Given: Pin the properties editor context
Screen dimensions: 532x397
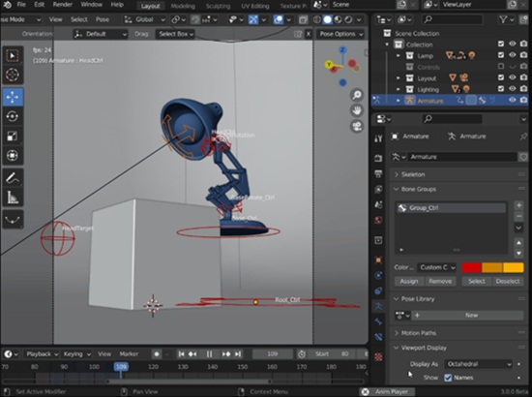Looking at the screenshot, I should click(x=523, y=137).
